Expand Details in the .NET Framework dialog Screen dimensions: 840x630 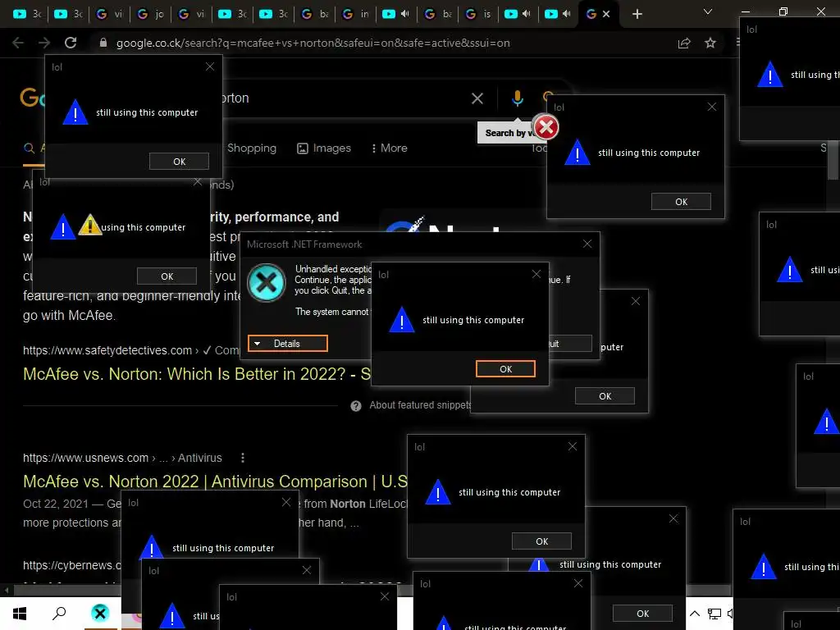click(288, 344)
